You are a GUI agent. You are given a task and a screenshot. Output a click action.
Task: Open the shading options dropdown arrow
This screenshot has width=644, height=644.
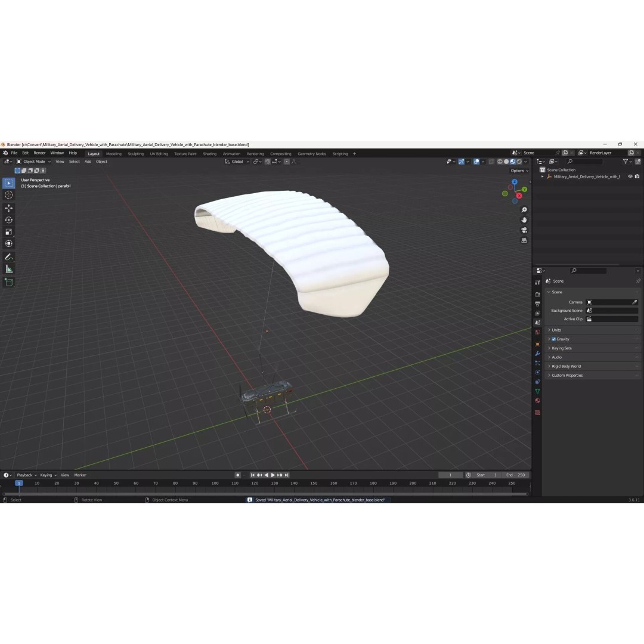point(526,162)
